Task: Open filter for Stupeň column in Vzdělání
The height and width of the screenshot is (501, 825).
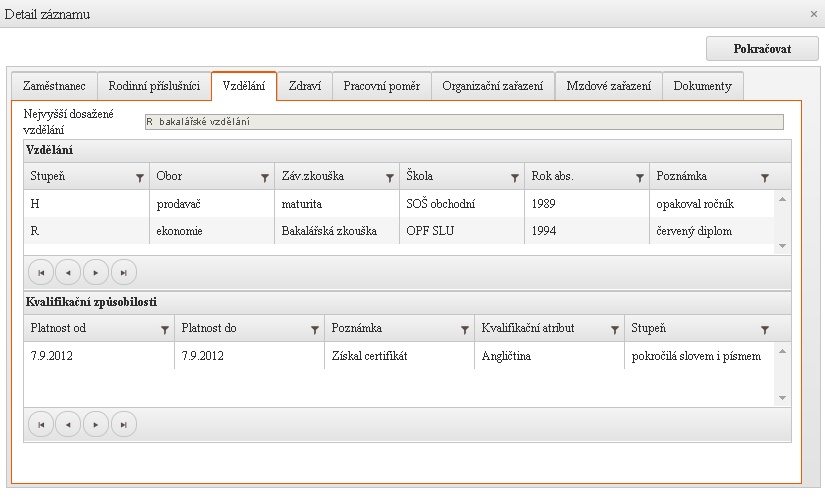Action: click(140, 177)
